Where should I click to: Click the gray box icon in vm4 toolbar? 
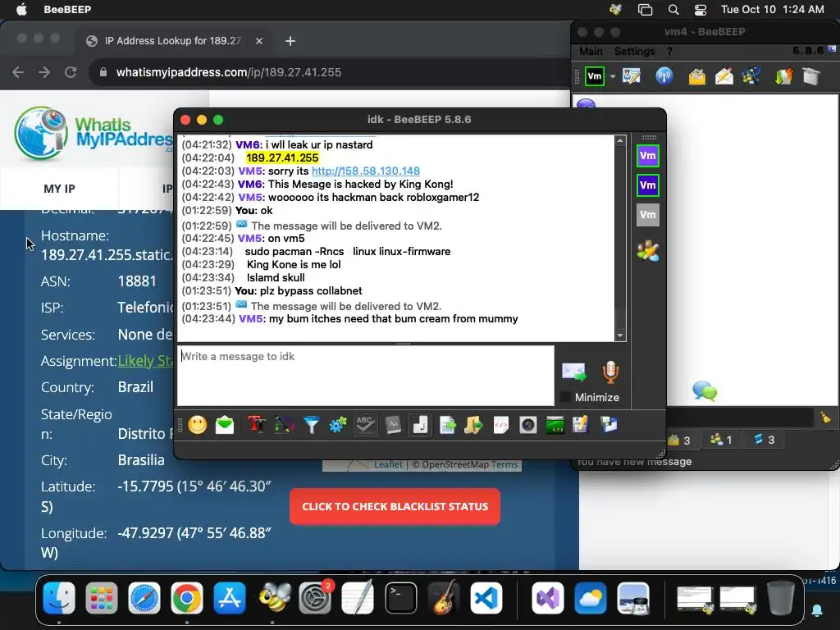(x=811, y=76)
